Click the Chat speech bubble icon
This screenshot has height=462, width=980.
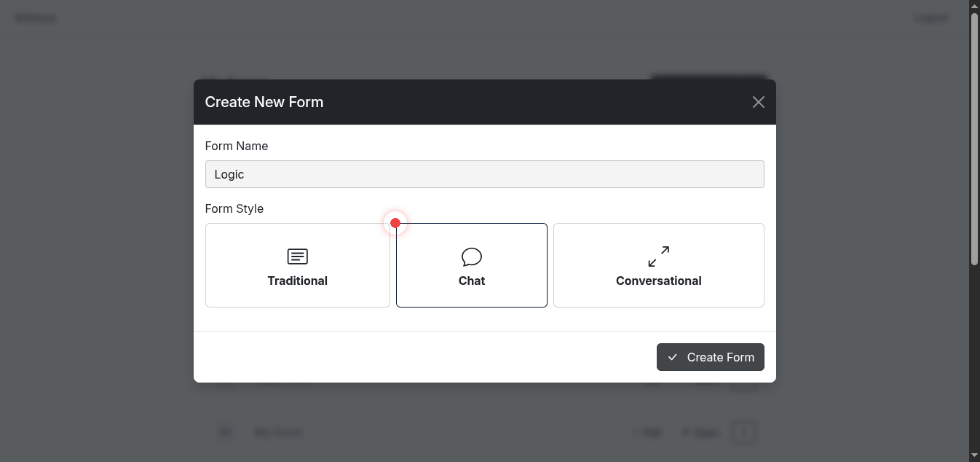pos(472,257)
